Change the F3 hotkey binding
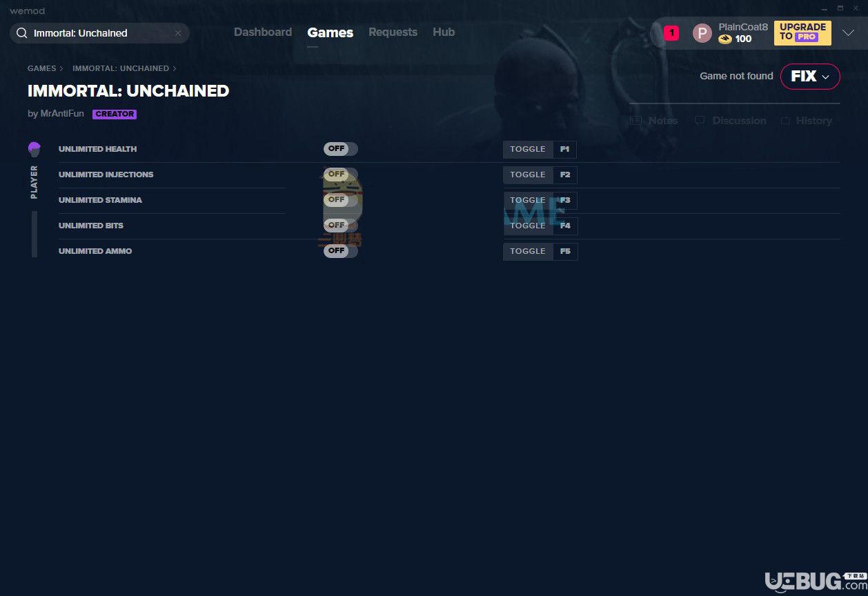 tap(565, 200)
